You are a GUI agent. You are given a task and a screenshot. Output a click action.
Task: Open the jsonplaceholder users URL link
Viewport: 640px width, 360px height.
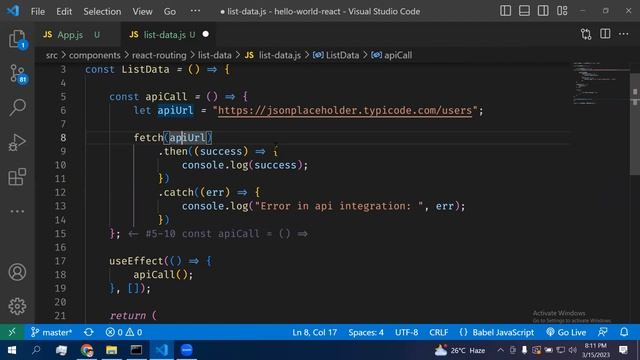click(x=344, y=110)
